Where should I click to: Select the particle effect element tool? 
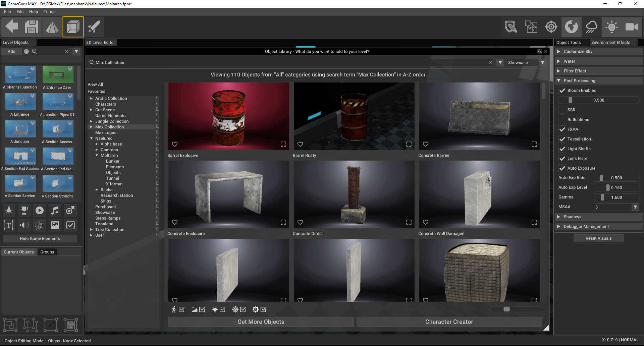coord(39,225)
